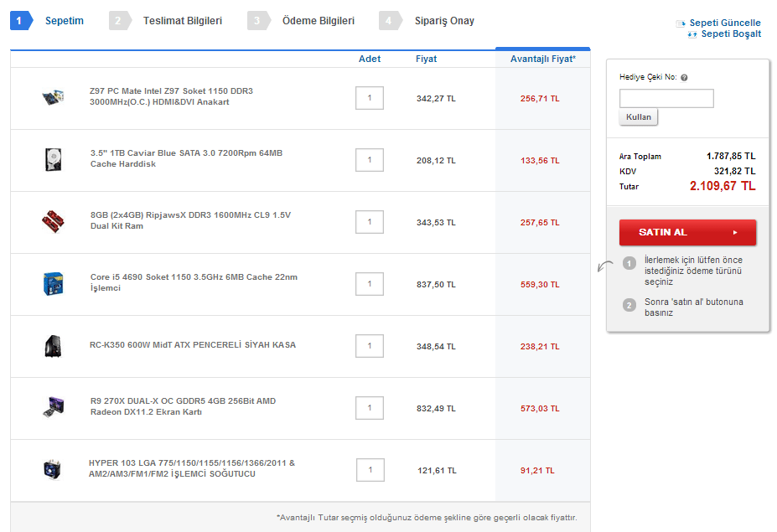
Task: Click price 342,27 TL
Action: [436, 99]
